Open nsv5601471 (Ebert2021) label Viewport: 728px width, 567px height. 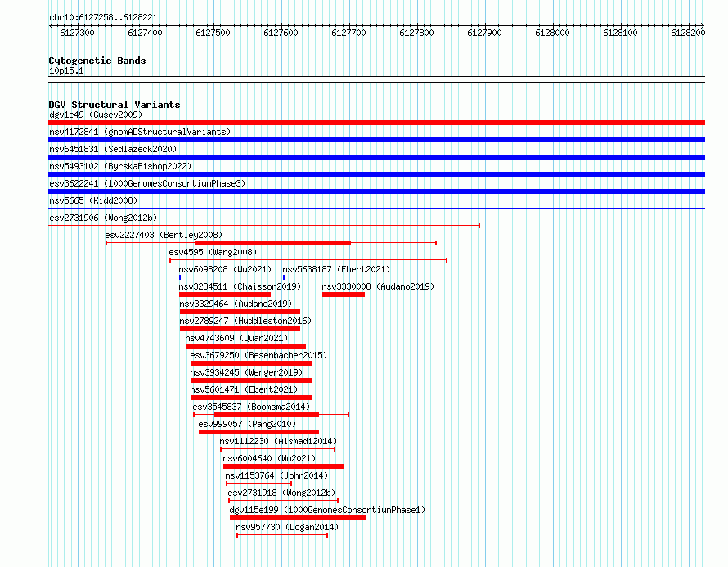pos(244,389)
